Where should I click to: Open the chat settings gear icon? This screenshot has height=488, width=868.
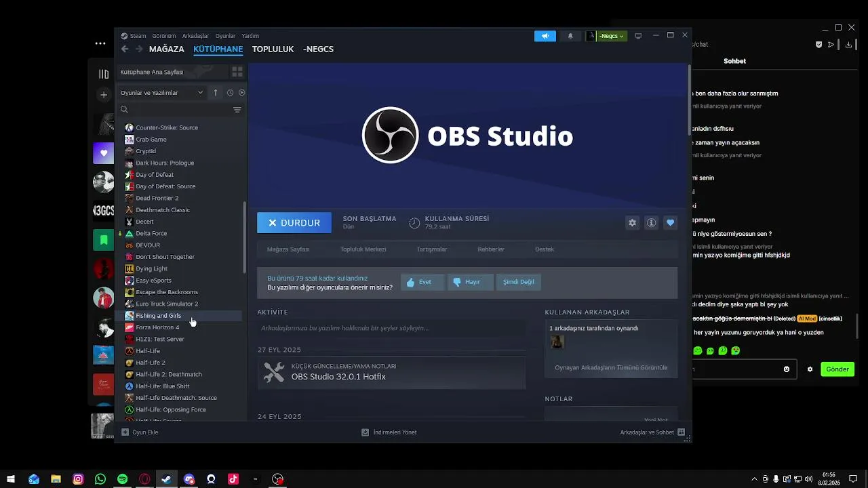click(x=810, y=369)
